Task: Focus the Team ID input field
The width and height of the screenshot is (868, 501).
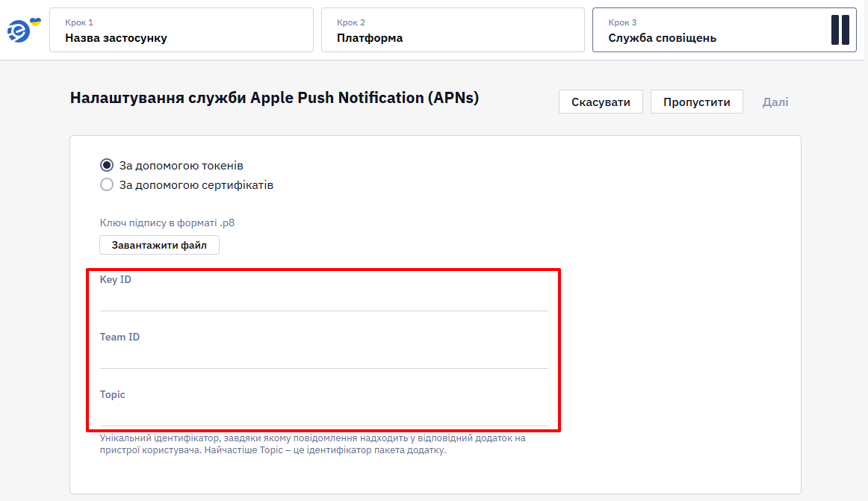Action: [324, 357]
